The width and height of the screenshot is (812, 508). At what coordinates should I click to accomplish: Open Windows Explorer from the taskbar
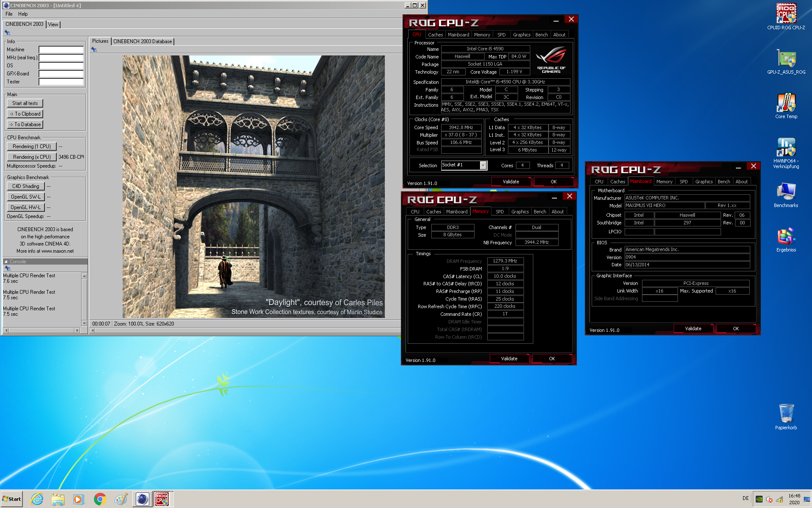coord(58,499)
